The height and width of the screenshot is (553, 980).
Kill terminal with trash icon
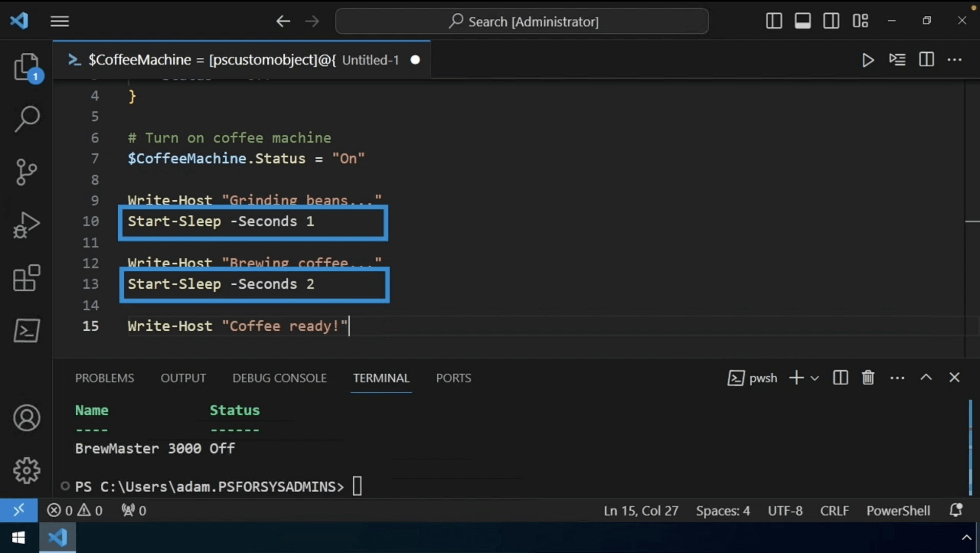tap(868, 378)
